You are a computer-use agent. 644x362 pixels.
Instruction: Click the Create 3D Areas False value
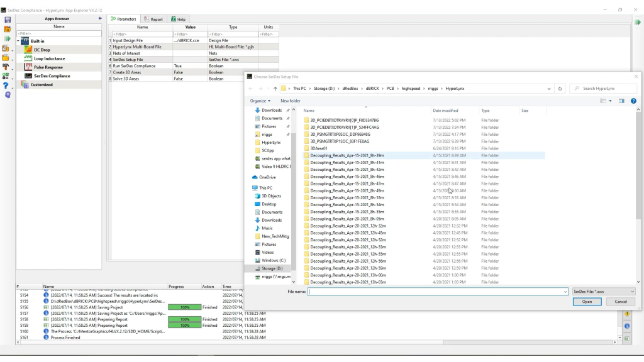click(x=190, y=72)
